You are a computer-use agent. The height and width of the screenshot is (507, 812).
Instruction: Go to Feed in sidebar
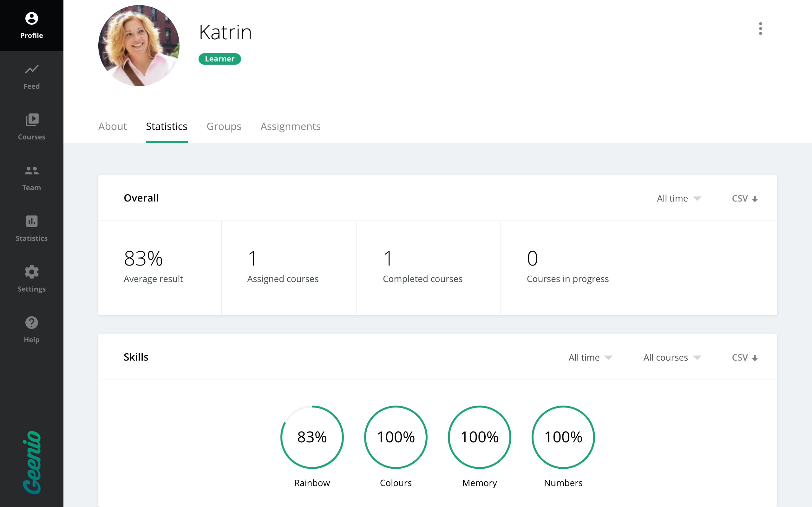31,77
